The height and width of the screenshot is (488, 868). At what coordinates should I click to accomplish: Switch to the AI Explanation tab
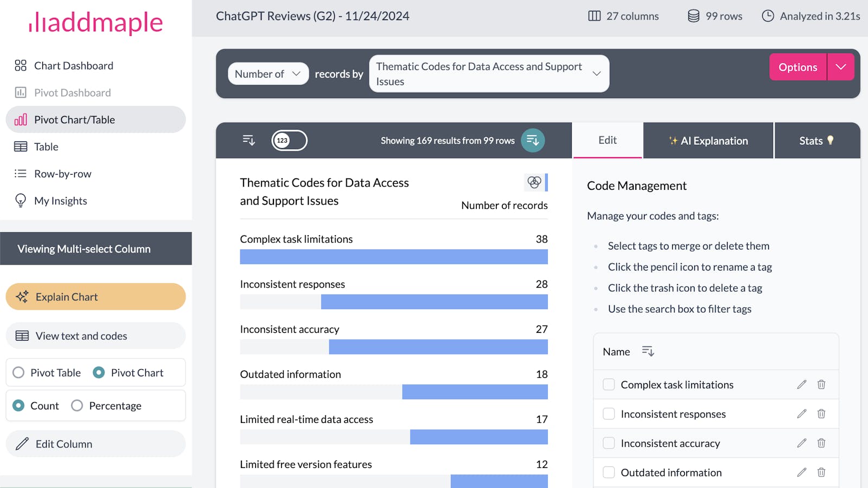(x=708, y=140)
